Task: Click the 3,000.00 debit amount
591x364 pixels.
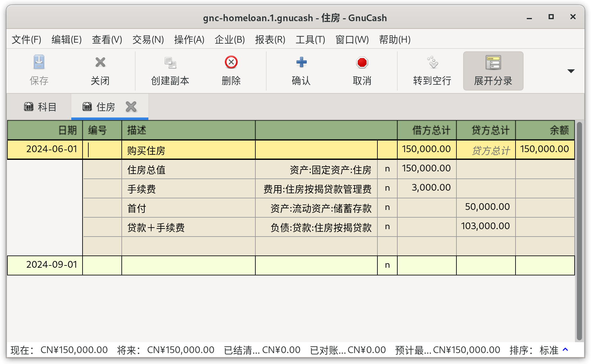Action: pos(427,188)
